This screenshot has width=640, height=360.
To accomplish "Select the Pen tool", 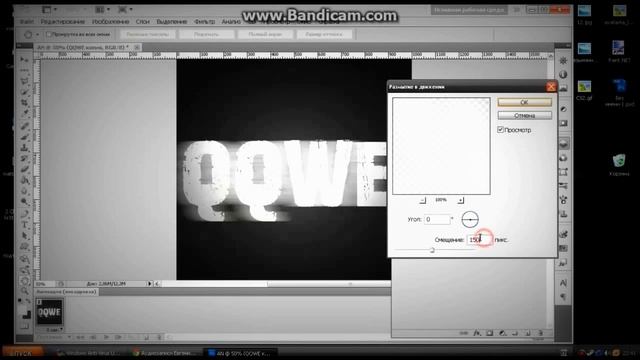I will 24,214.
